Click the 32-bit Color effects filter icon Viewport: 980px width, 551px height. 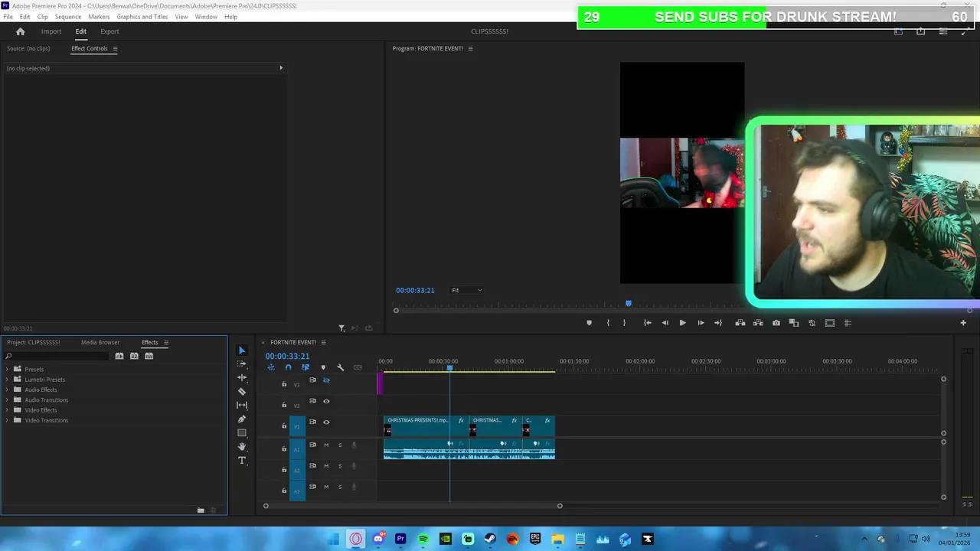pyautogui.click(x=134, y=356)
